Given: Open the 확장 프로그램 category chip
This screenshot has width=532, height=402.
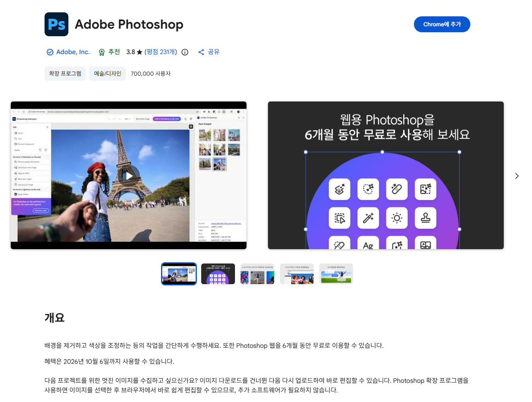Looking at the screenshot, I should point(65,73).
